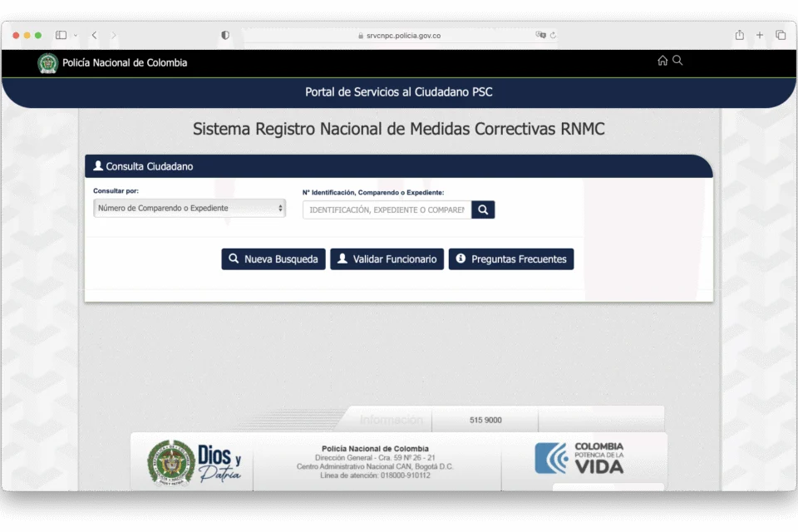This screenshot has width=798, height=532.
Task: Click the srvcnpc.policia.gov.co address bar
Action: (x=400, y=36)
